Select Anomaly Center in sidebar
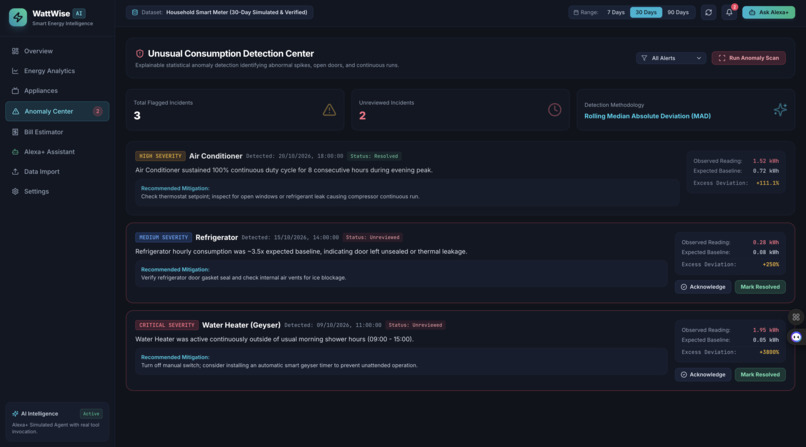 (x=57, y=111)
